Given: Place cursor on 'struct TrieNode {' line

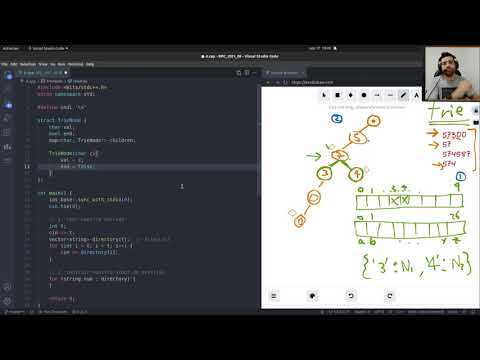Looking at the screenshot, I should pyautogui.click(x=62, y=120).
